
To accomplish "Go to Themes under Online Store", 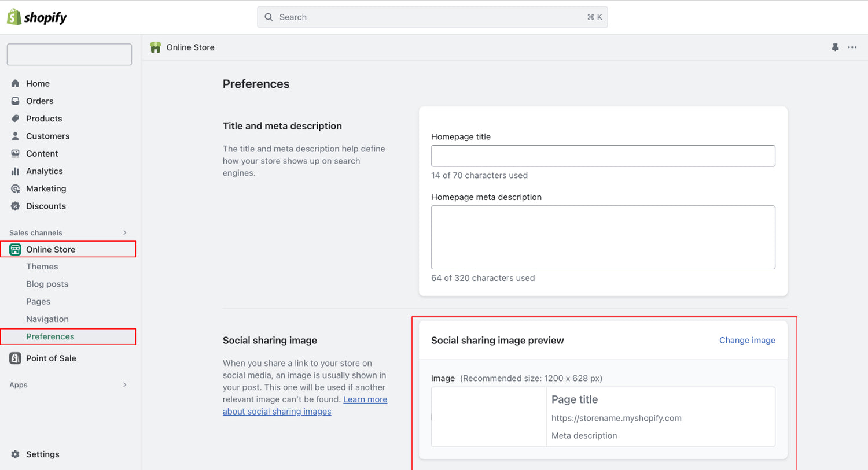I will click(x=42, y=267).
